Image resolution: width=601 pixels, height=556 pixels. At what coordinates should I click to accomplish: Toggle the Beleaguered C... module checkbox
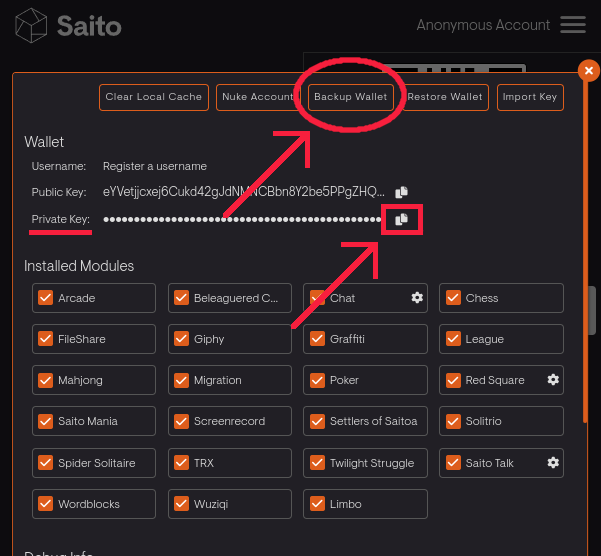point(181,298)
